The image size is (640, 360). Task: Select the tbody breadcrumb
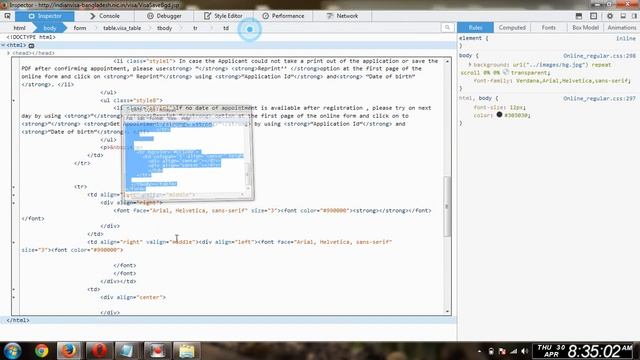tap(164, 28)
